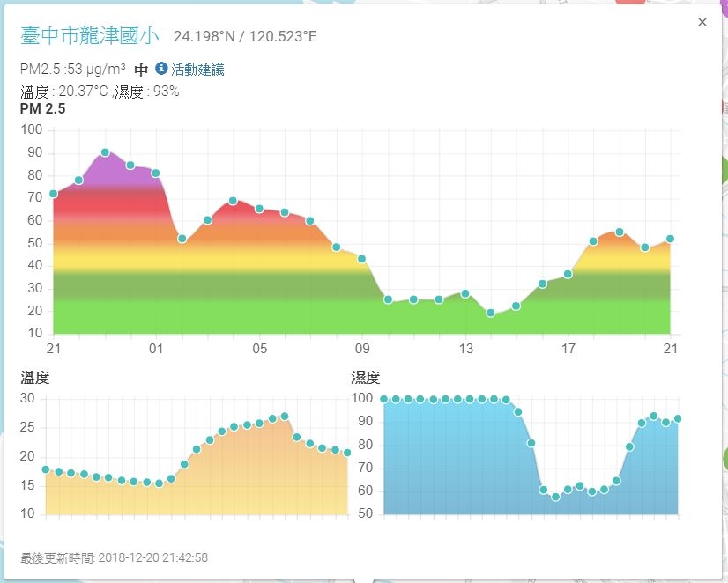
Task: Click the PM 2.5 chart heading
Action: 42,108
